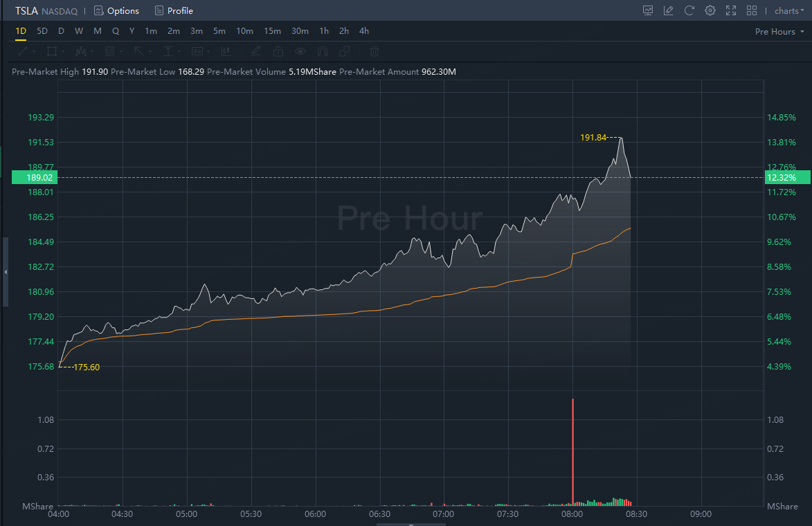Select the trend line drawing tool

[23, 51]
